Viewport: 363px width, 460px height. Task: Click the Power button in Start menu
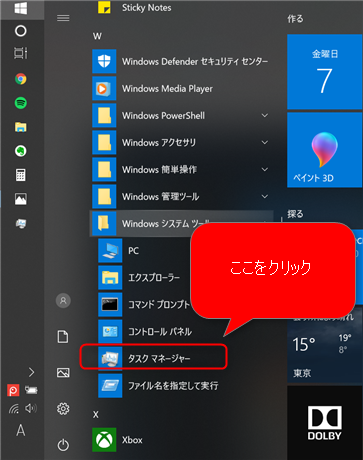point(63,445)
